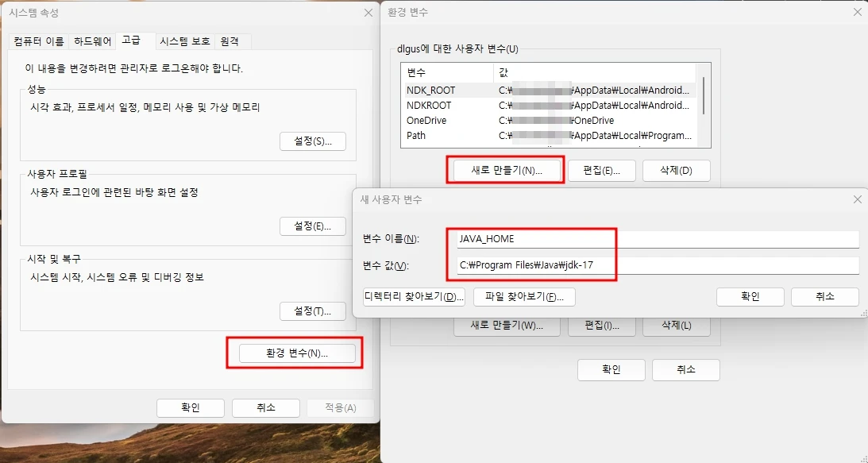Image resolution: width=868 pixels, height=463 pixels.
Task: Confirm new variable with 확인 button
Action: 750,296
